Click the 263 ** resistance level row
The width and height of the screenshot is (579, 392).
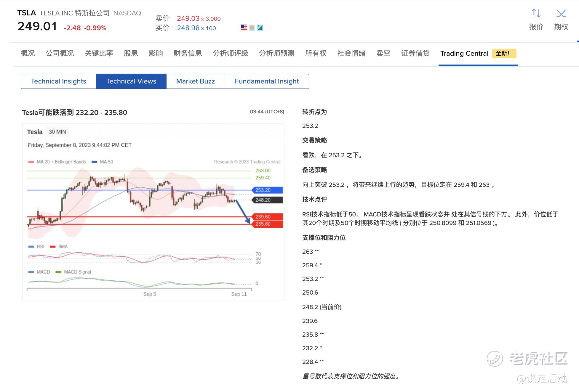pyautogui.click(x=311, y=252)
